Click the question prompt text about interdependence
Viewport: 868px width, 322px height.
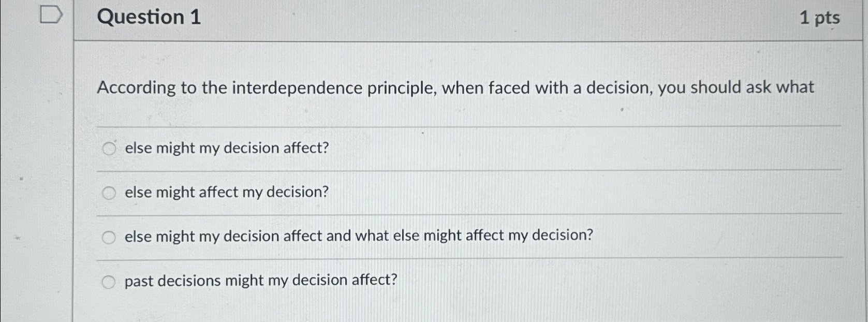[455, 87]
